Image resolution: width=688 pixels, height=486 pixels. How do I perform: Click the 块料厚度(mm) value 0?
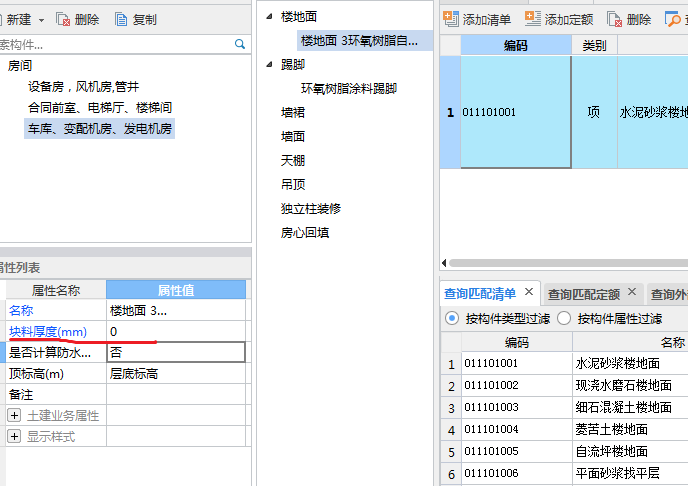(176, 332)
